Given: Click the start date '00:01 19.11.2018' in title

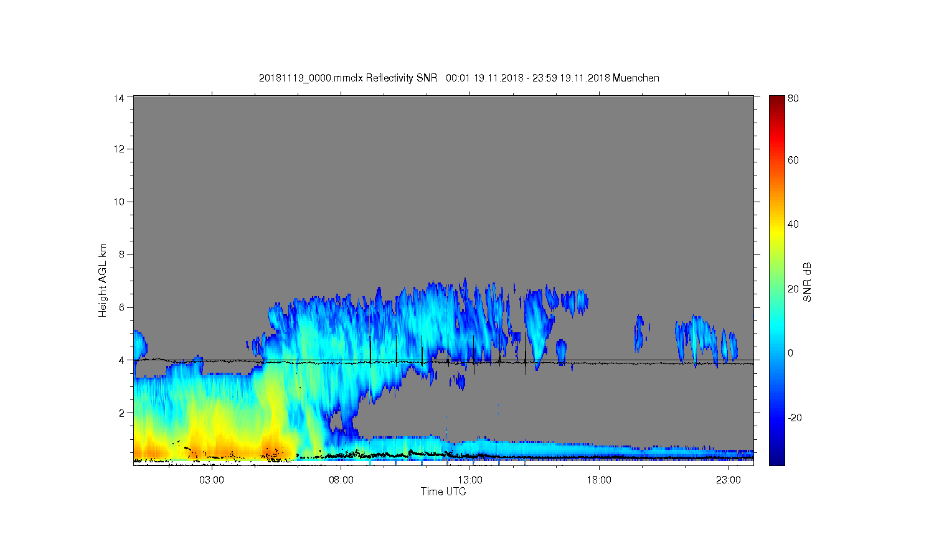Looking at the screenshot, I should tap(484, 78).
